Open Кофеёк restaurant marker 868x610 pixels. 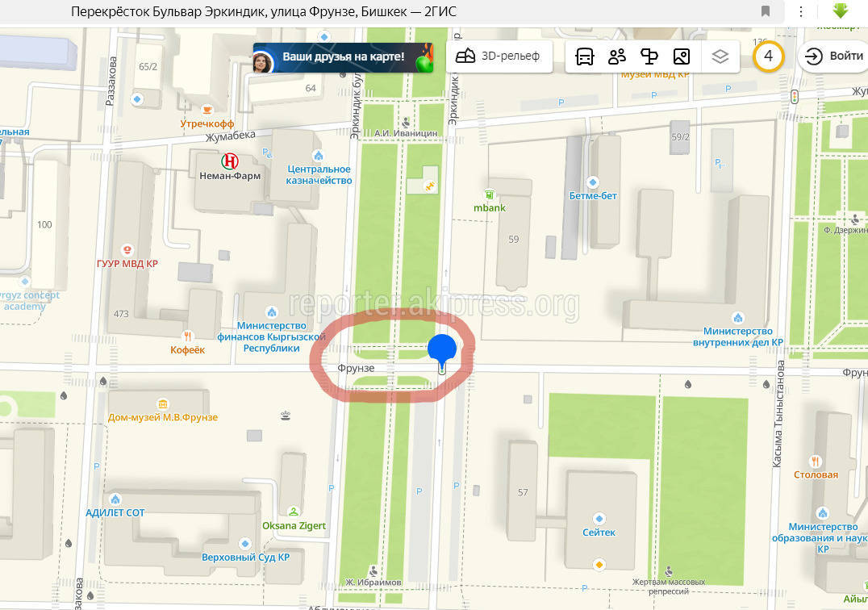pos(188,336)
